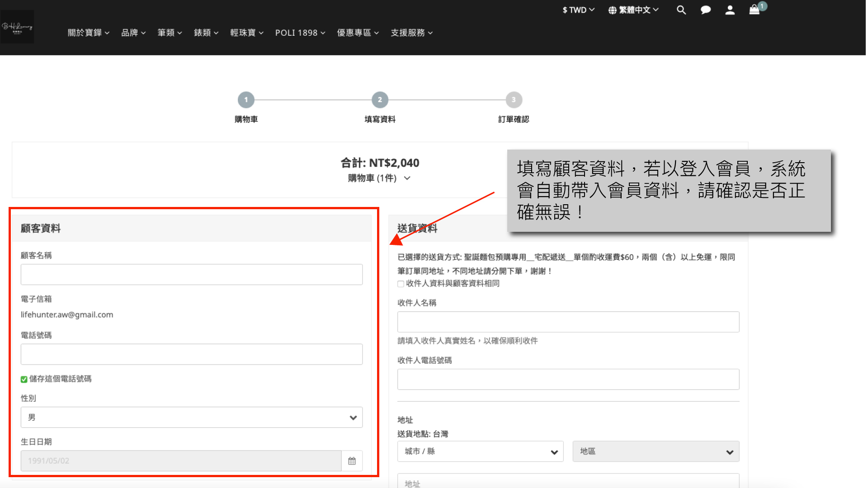Open the TWD currency selector

(x=578, y=10)
